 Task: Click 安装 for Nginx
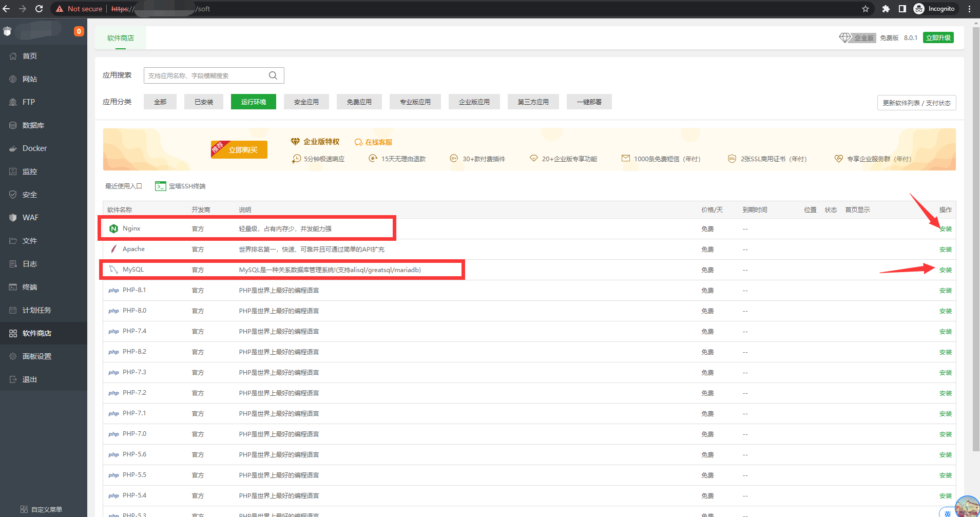click(x=946, y=229)
